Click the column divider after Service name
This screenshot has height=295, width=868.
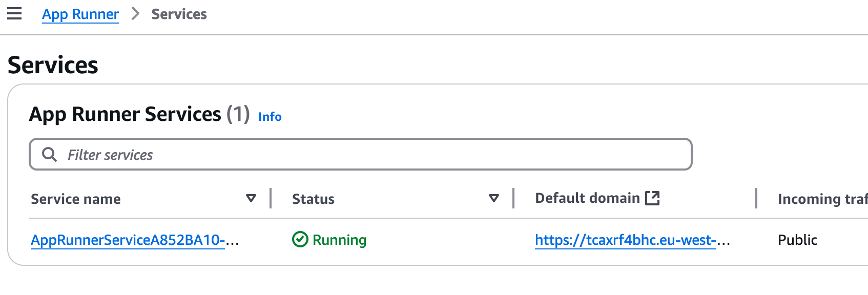click(271, 198)
